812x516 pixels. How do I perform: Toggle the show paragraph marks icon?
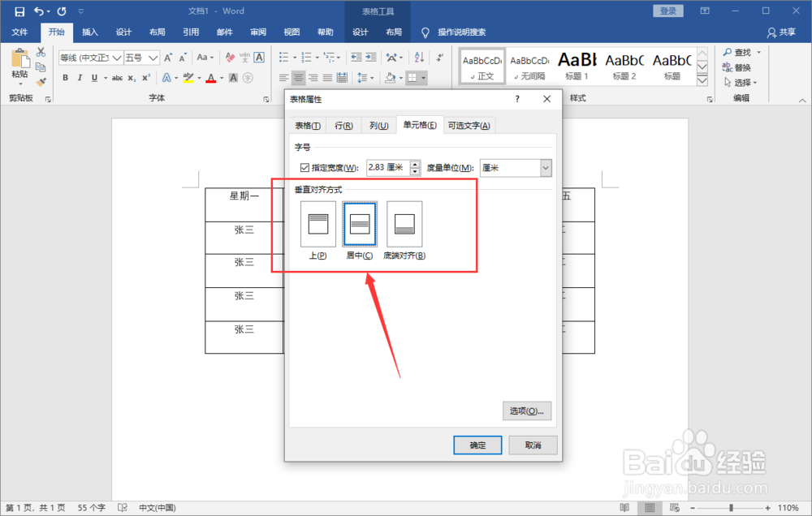pyautogui.click(x=440, y=57)
